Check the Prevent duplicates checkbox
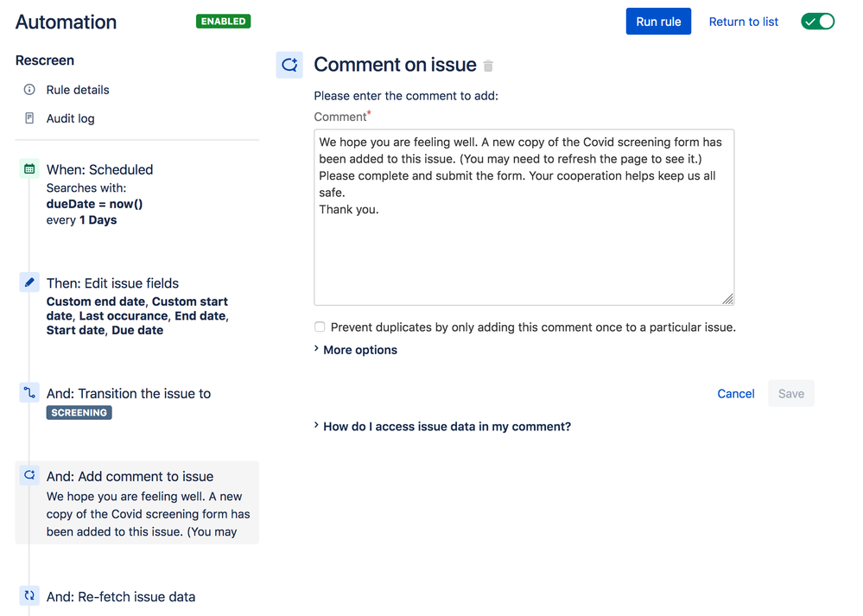This screenshot has width=863, height=616. click(320, 327)
